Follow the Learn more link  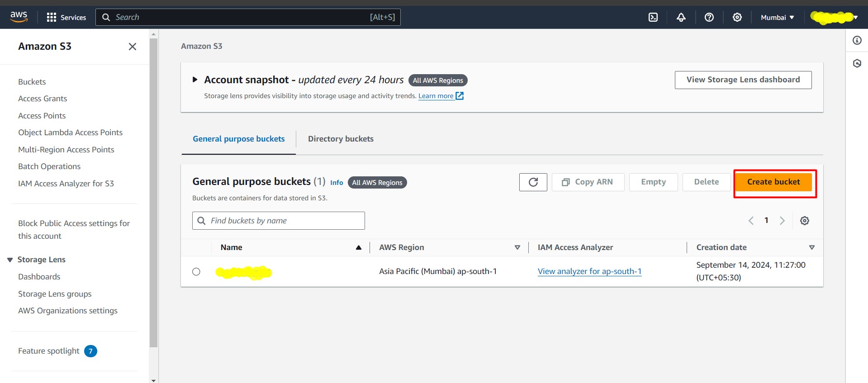pyautogui.click(x=441, y=96)
